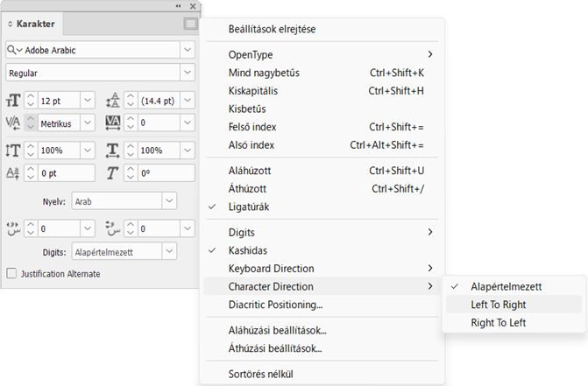Adjust leading with stepper arrows
The width and height of the screenshot is (588, 386).
tap(131, 101)
